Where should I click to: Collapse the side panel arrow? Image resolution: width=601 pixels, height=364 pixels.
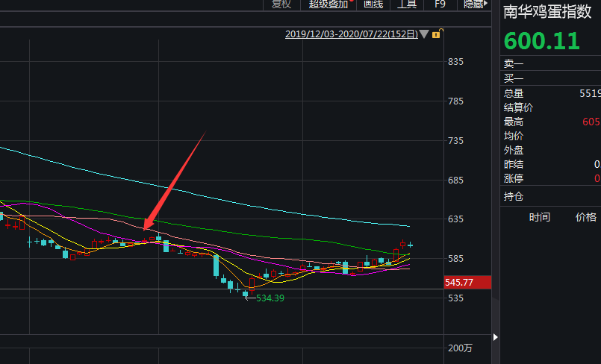(x=495, y=337)
